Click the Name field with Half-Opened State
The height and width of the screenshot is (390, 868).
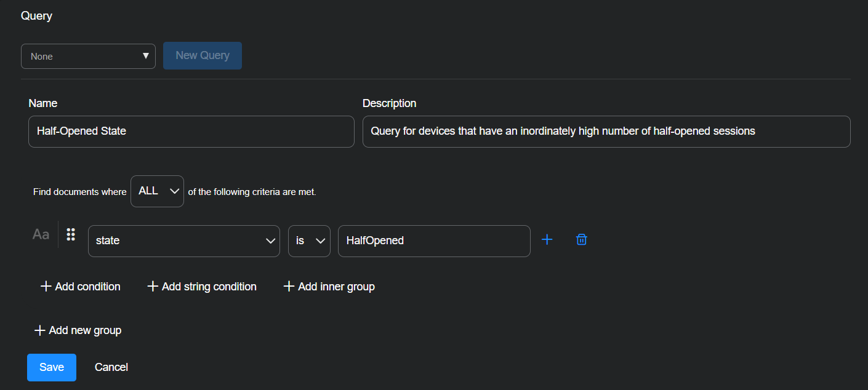191,132
